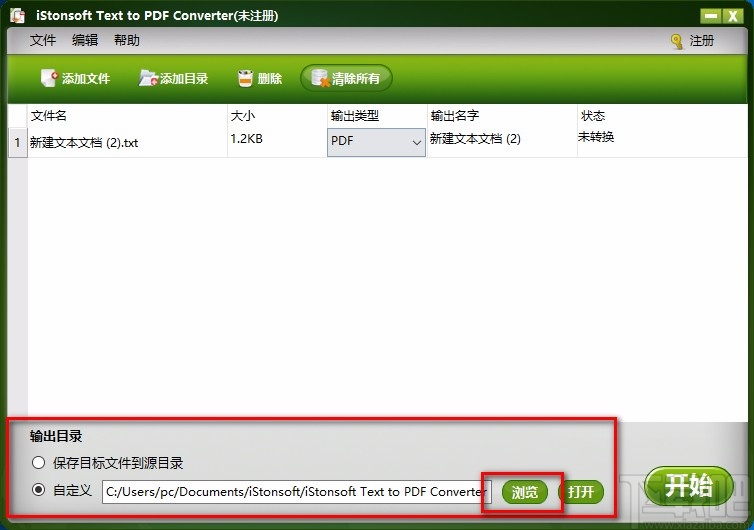This screenshot has width=754, height=530.
Task: Click the Open button (打开)
Action: pos(581,492)
